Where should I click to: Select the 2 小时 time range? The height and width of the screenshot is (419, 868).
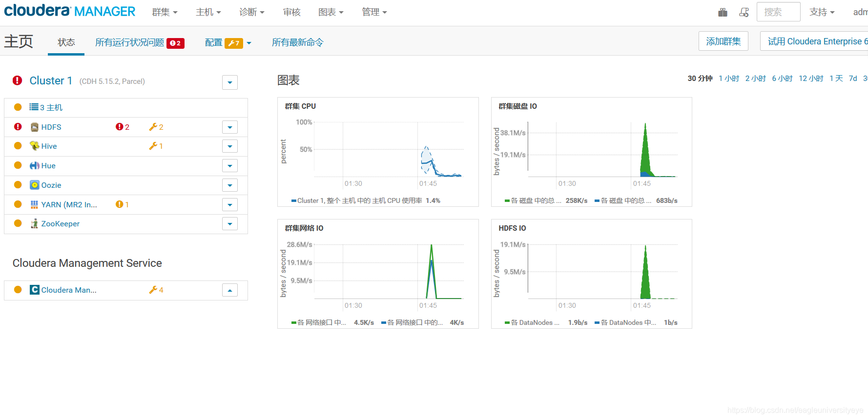pos(756,78)
